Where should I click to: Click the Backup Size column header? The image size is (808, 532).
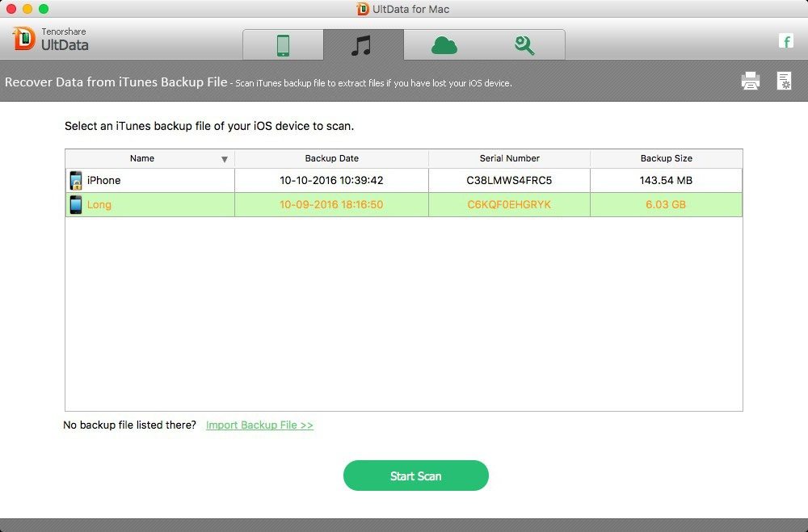point(666,158)
